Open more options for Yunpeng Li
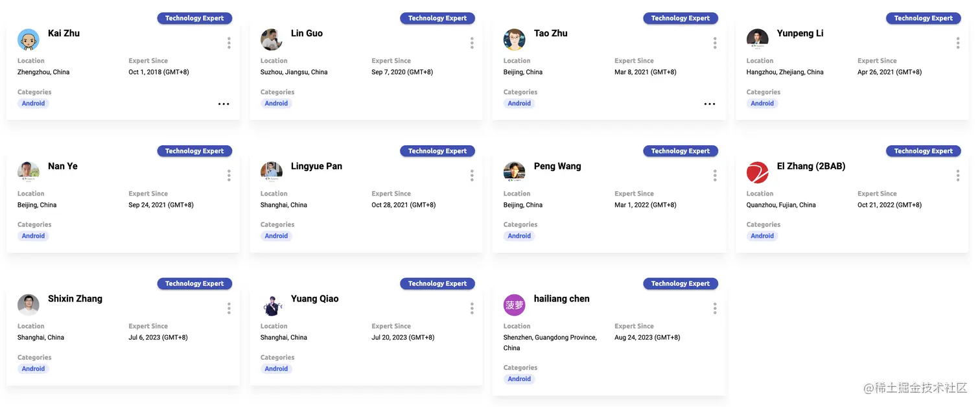This screenshot has width=980, height=407. pos(958,43)
